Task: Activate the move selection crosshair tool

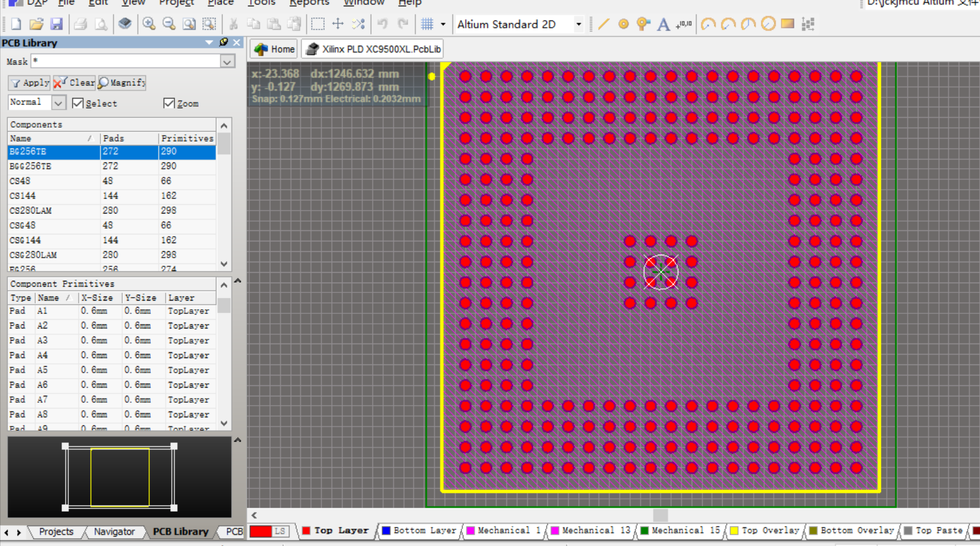Action: [337, 24]
